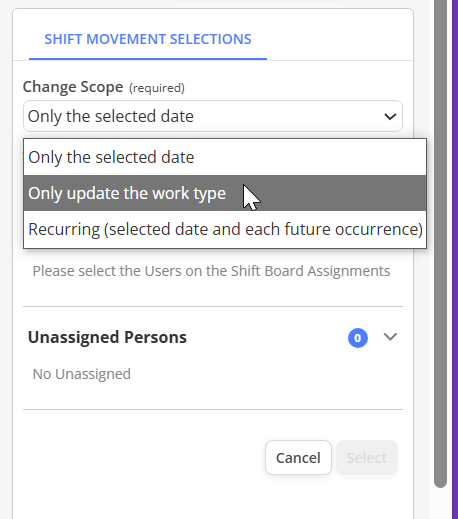
Task: Click the greyed-out Select button
Action: point(367,458)
